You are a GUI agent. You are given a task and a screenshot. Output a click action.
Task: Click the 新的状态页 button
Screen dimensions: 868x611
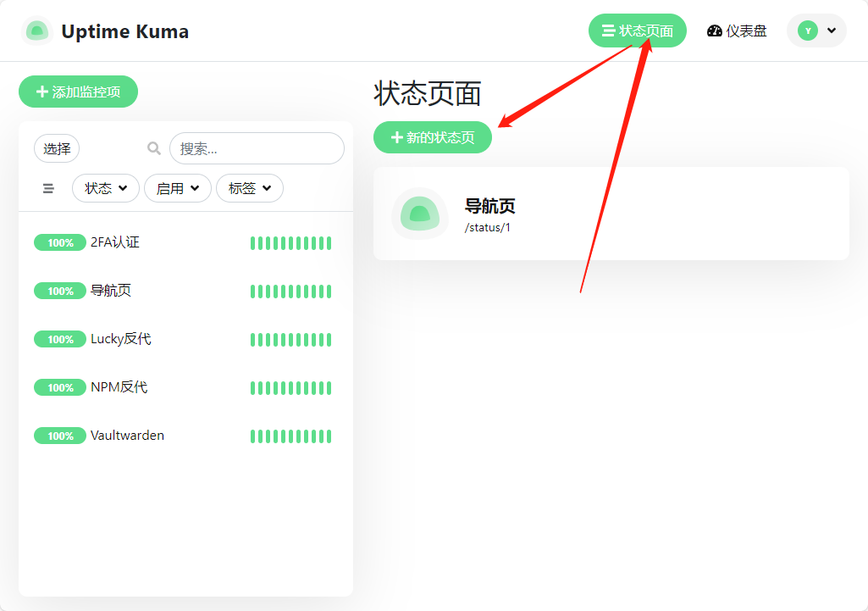point(433,136)
